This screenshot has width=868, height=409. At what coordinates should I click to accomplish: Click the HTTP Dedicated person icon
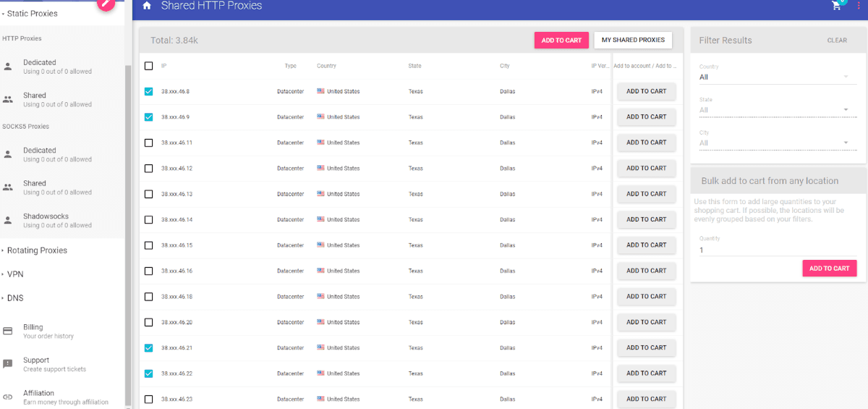pyautogui.click(x=8, y=67)
